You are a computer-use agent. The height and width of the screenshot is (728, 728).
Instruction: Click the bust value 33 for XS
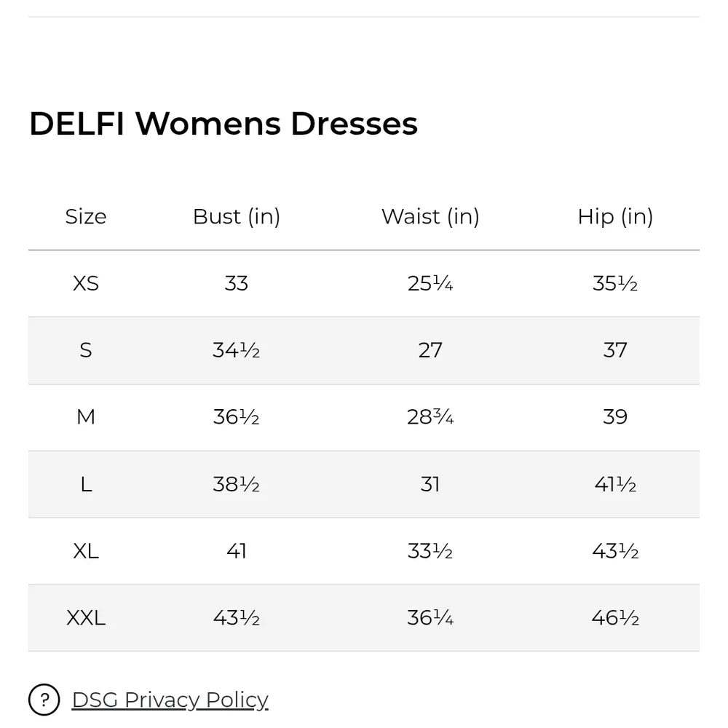[237, 283]
